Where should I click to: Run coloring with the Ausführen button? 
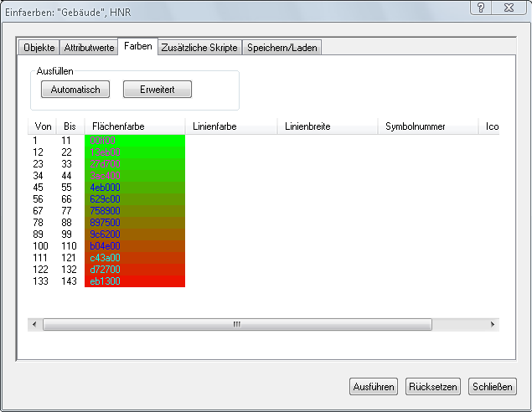[x=374, y=387]
